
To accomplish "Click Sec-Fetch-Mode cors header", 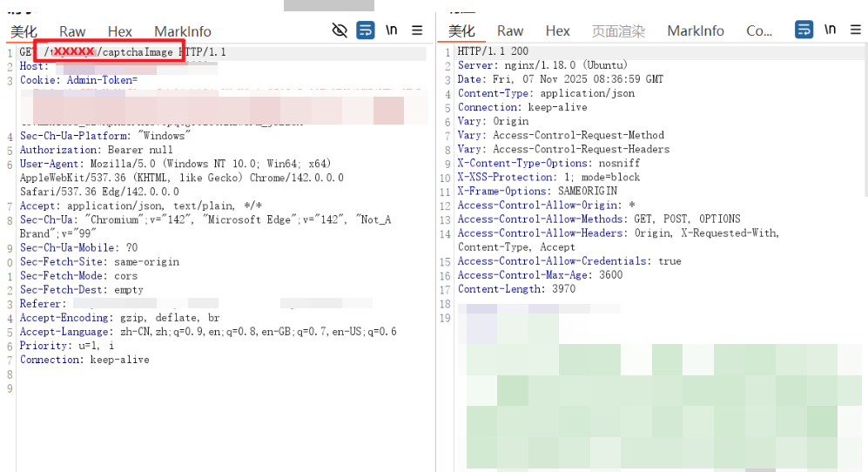I will [x=78, y=275].
